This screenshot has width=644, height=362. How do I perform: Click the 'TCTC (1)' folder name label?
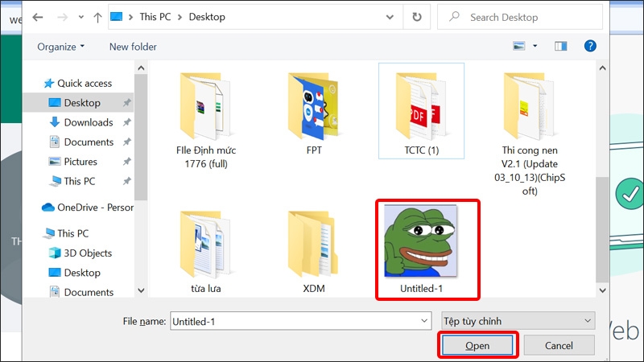click(x=421, y=150)
